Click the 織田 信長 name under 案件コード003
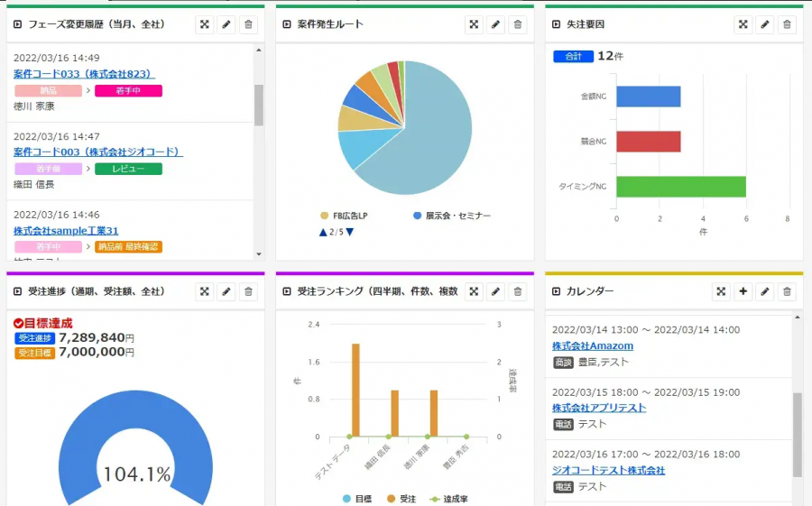This screenshot has width=812, height=506. click(x=34, y=184)
